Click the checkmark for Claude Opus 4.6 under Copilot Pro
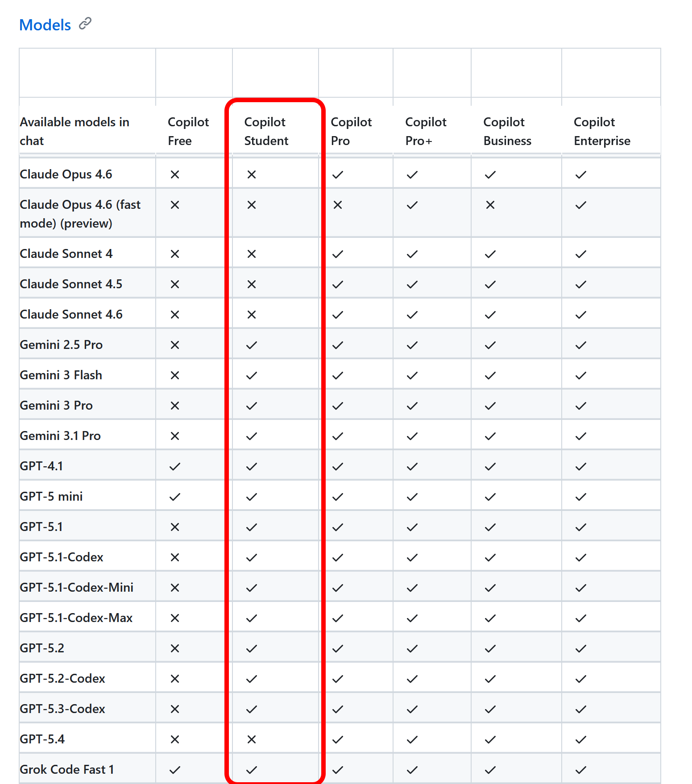 (x=338, y=174)
